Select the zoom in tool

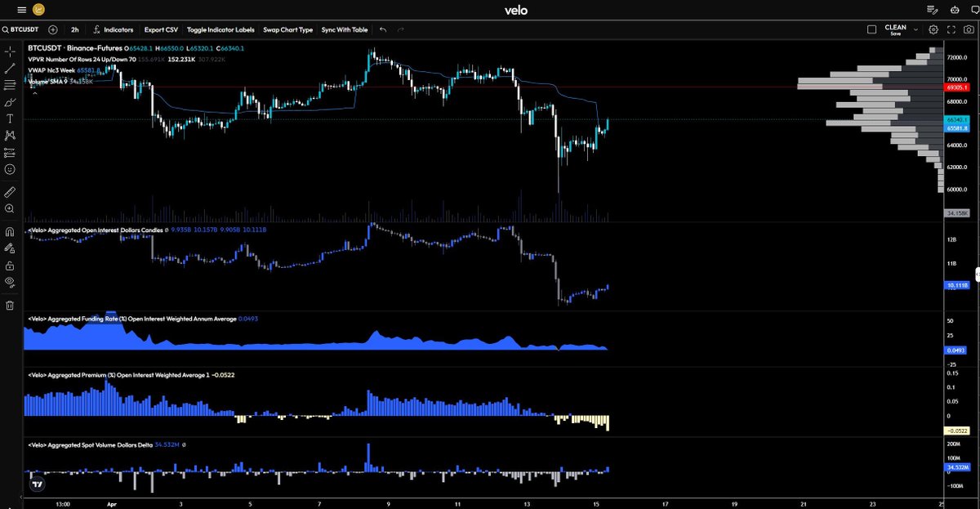(10, 209)
